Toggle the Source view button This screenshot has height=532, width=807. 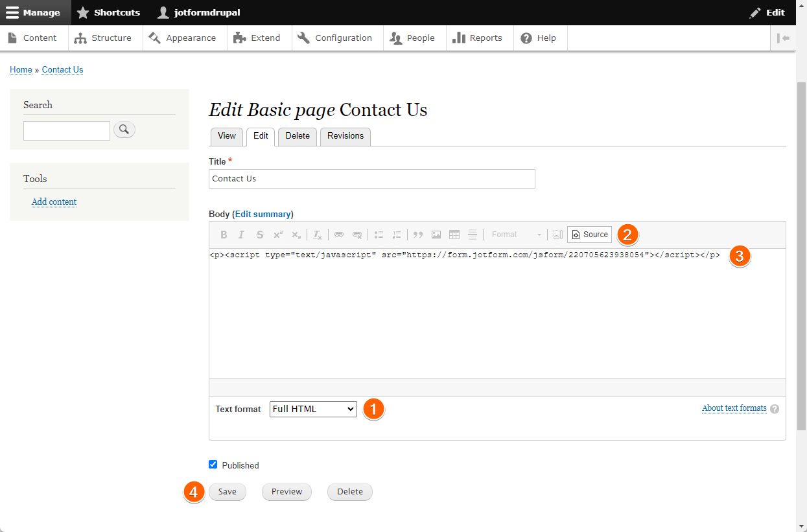(589, 235)
